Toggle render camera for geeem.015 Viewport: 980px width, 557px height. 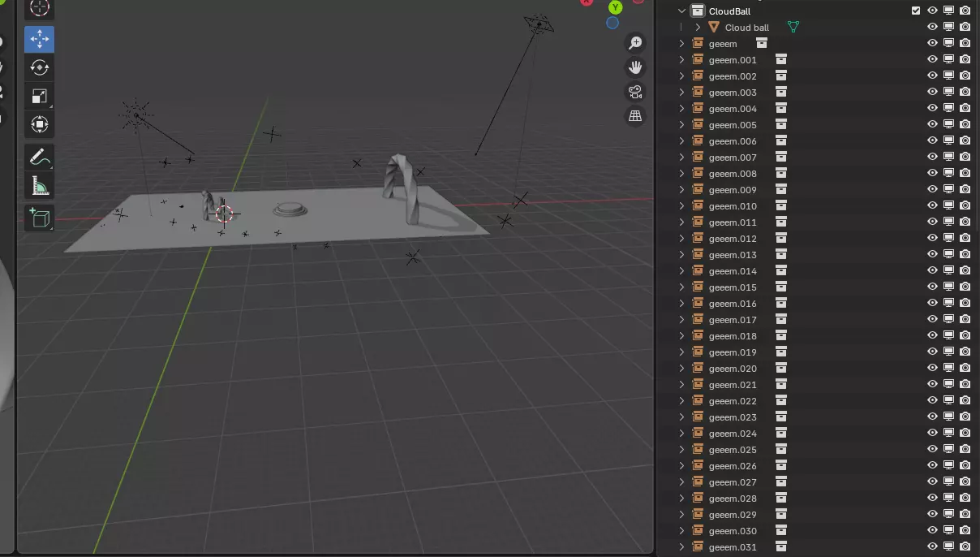tap(965, 287)
